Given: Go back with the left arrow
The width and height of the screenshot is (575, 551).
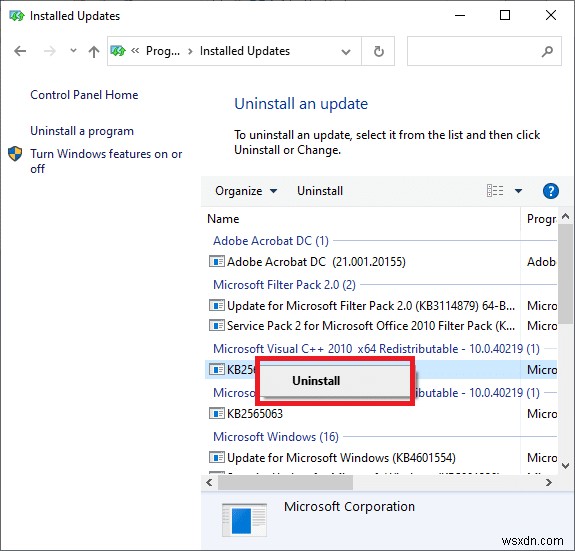Looking at the screenshot, I should (x=20, y=51).
